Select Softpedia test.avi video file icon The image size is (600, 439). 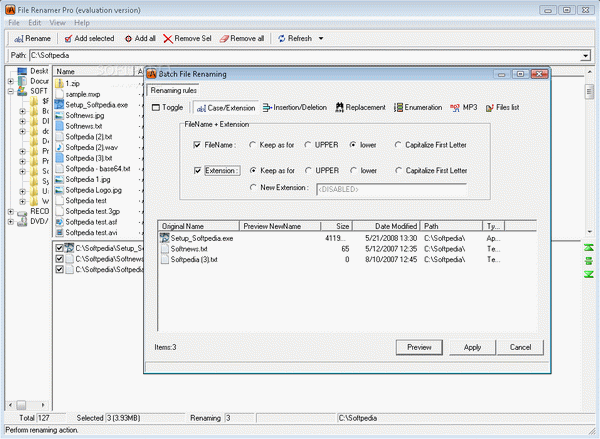coord(59,232)
